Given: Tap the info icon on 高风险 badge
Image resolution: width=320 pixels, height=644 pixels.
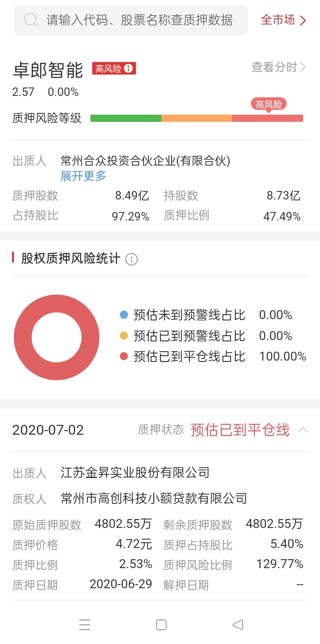Looking at the screenshot, I should (x=128, y=68).
